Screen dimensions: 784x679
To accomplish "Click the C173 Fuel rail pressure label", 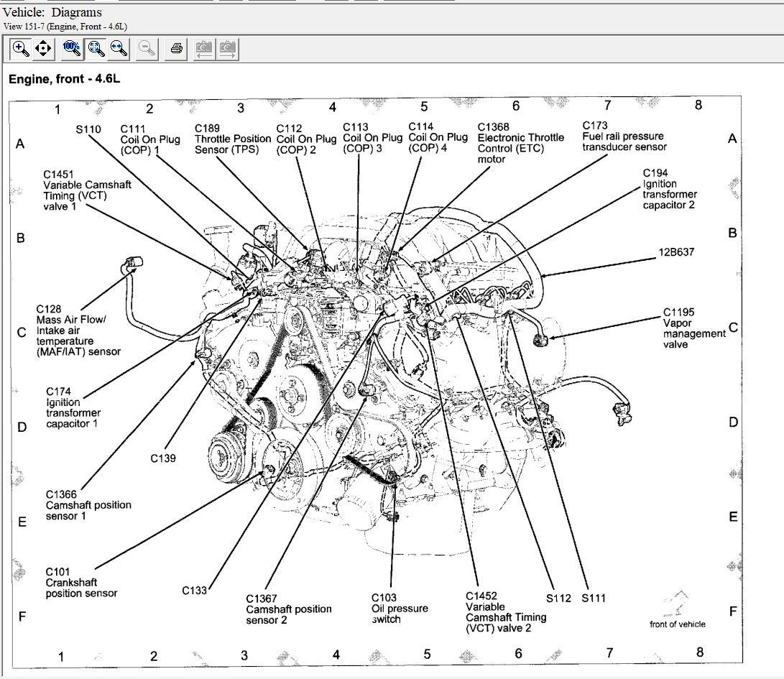I will (624, 137).
